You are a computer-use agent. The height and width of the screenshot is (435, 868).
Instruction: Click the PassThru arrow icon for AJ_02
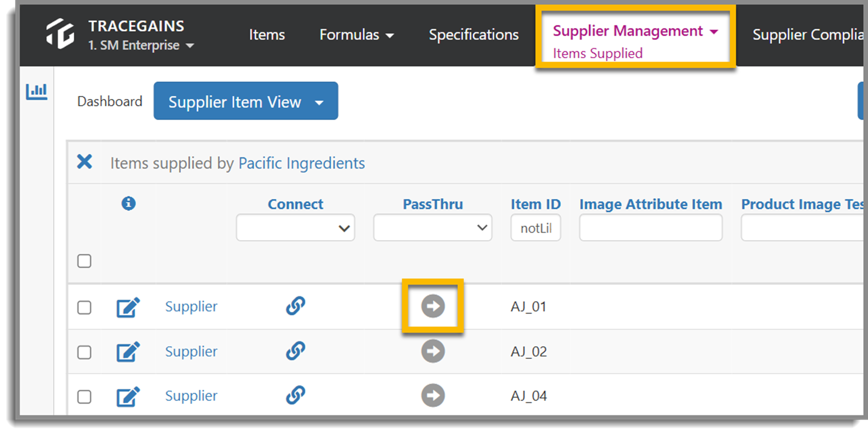point(433,351)
